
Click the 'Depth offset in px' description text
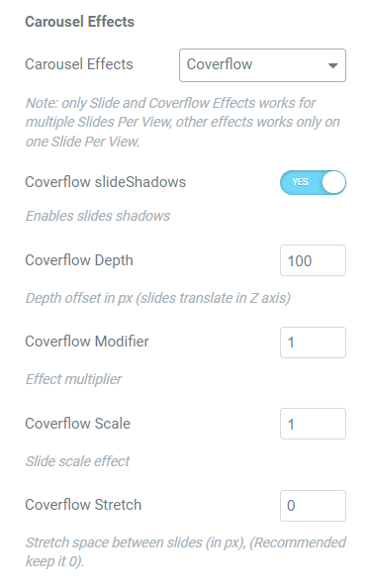point(157,298)
